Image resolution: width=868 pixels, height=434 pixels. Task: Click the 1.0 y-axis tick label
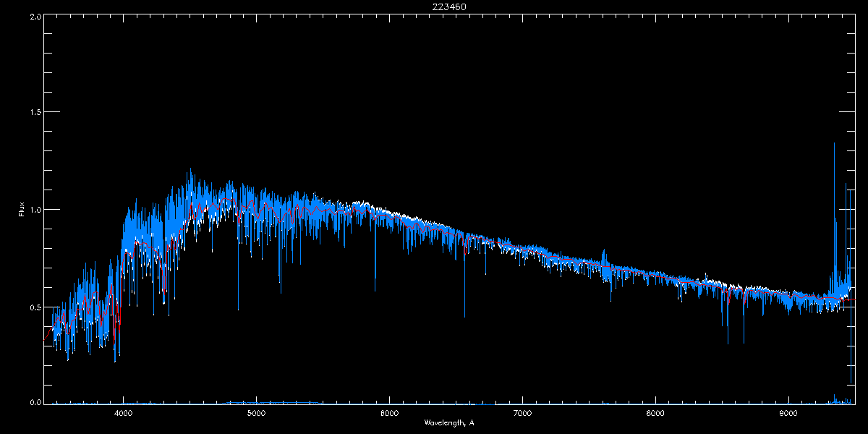pyautogui.click(x=35, y=210)
